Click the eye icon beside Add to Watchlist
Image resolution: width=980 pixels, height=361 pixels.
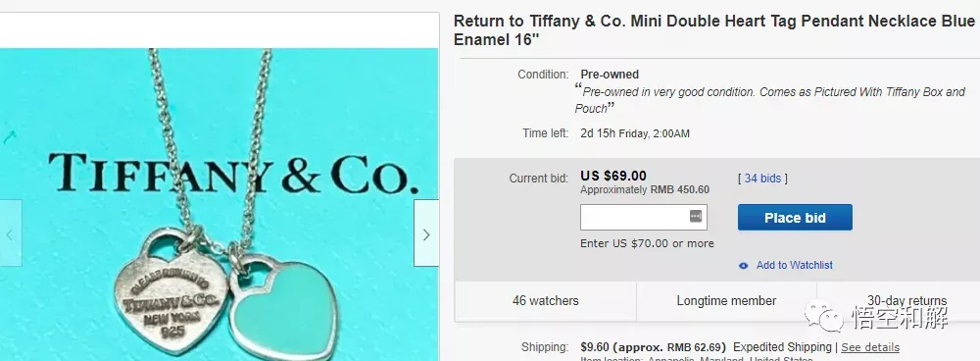point(743,265)
